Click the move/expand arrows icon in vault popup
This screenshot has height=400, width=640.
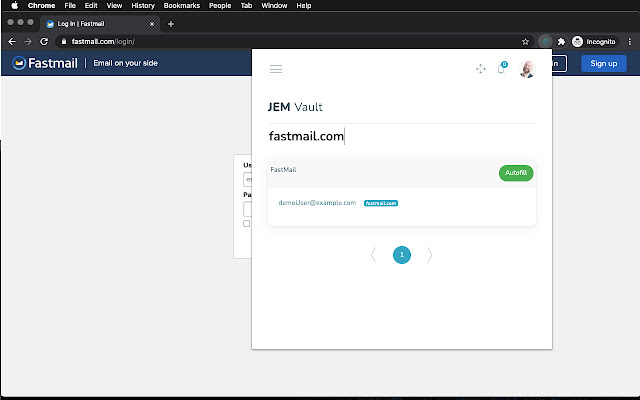tap(481, 69)
